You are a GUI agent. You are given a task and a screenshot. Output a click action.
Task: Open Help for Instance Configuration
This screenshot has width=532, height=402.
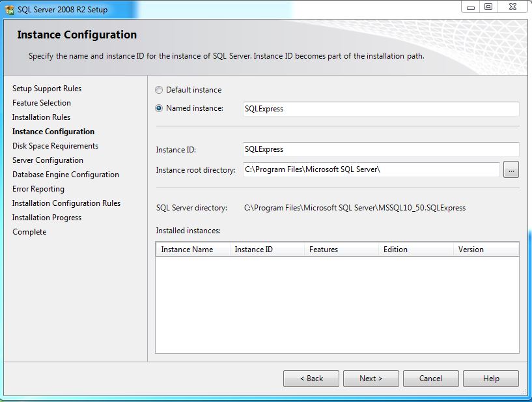click(490, 378)
